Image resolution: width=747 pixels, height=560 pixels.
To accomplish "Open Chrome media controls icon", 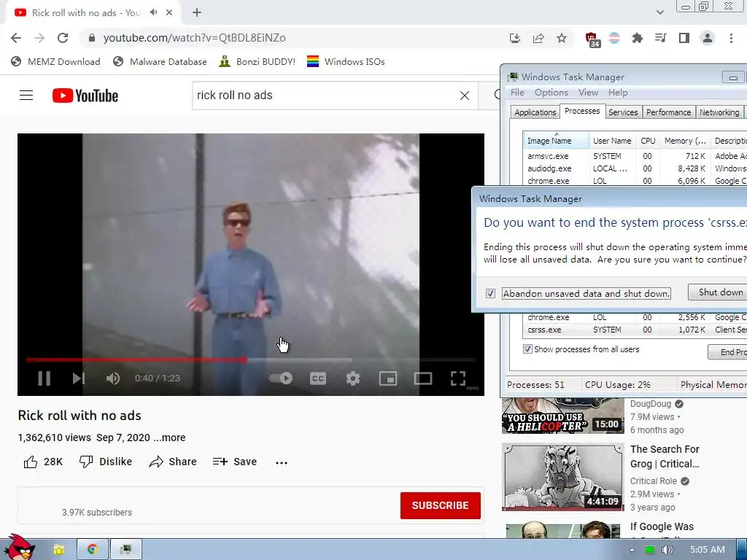I will point(660,38).
